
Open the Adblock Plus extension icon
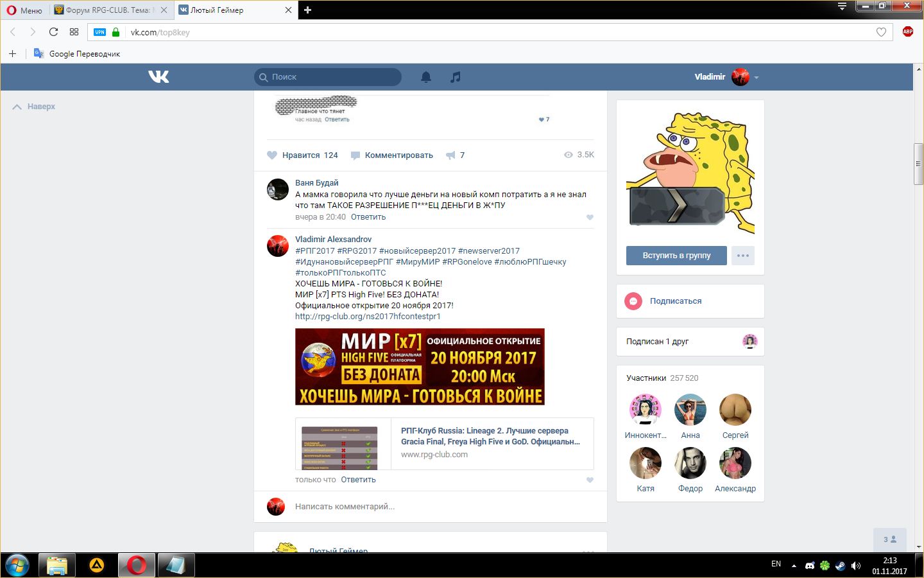tap(907, 31)
